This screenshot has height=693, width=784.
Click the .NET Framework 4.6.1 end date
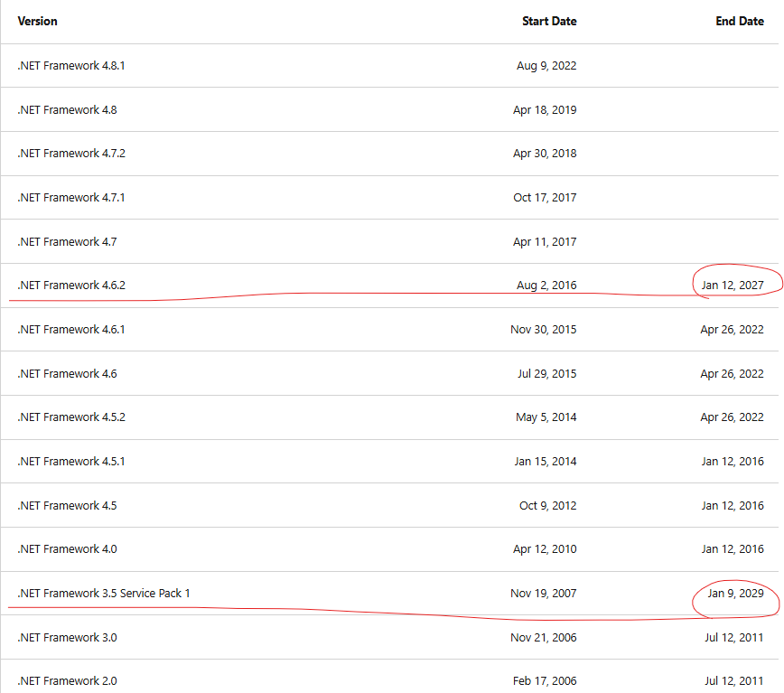(732, 330)
